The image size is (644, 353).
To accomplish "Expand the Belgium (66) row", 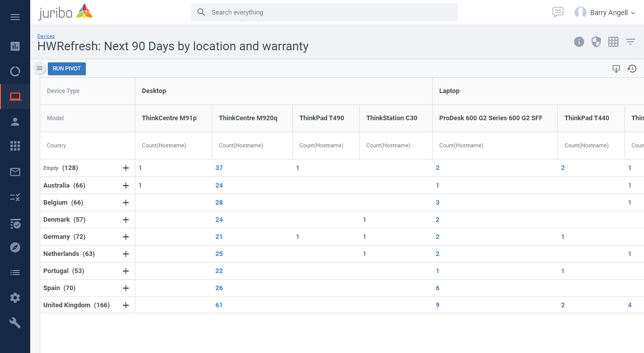I will click(126, 203).
